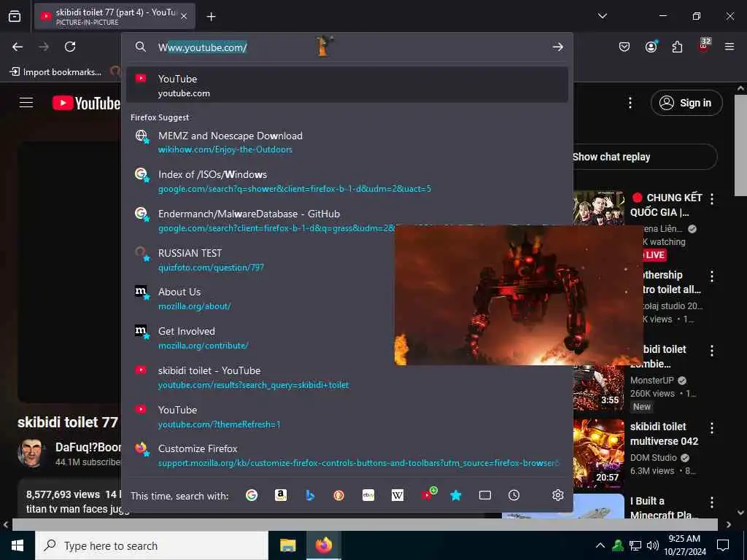The image size is (747, 560).
Task: Open the Firefox account icon
Action: 651,47
